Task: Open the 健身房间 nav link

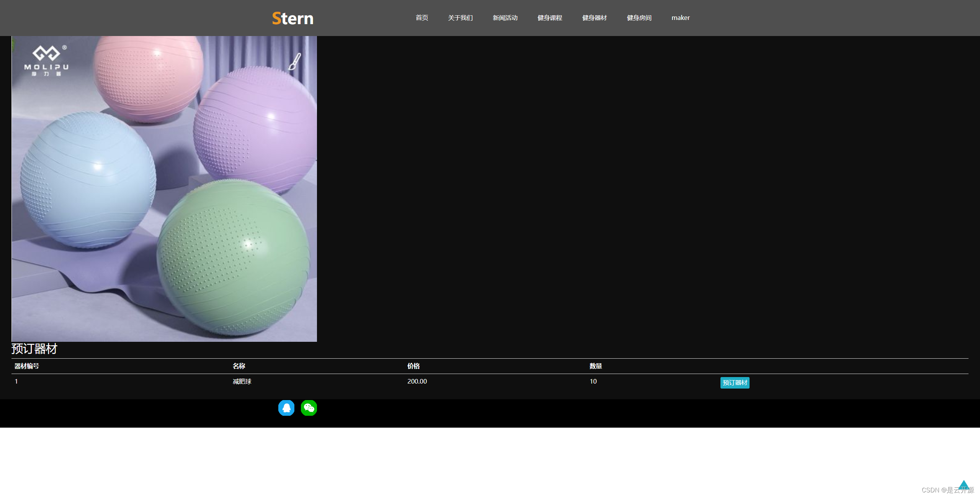Action: point(639,18)
